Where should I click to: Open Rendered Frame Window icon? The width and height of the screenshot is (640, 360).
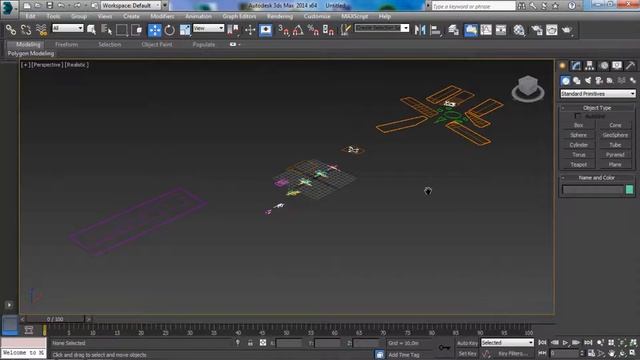click(x=551, y=30)
